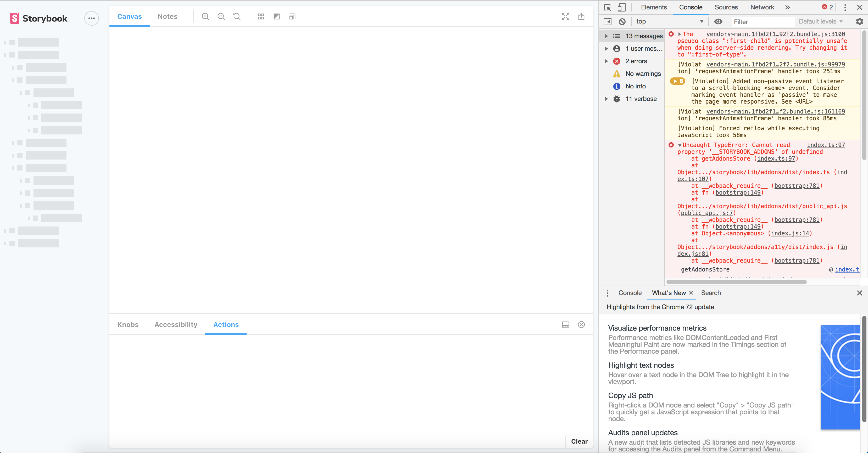The height and width of the screenshot is (453, 868).
Task: Open the story in fullscreen mode
Action: (565, 16)
